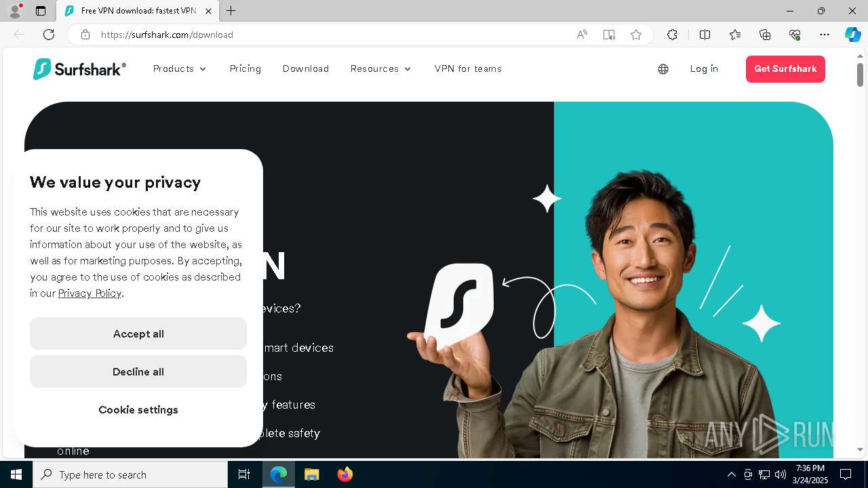Launch the Copilot icon in Edge

pyautogui.click(x=852, y=35)
